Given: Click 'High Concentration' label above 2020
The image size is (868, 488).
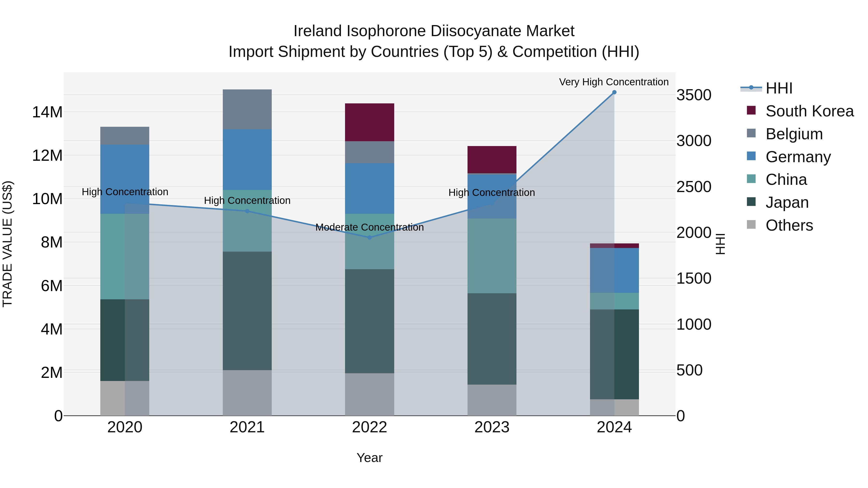Looking at the screenshot, I should [x=125, y=192].
